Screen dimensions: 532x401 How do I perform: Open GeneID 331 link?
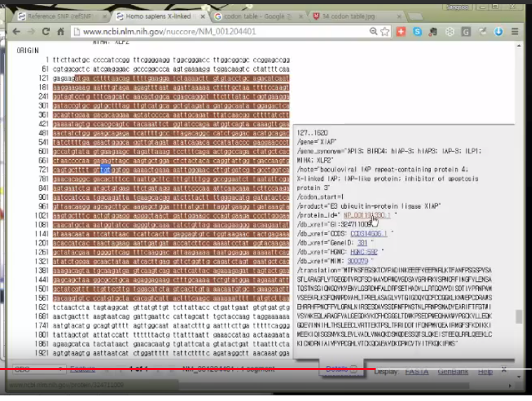click(362, 243)
